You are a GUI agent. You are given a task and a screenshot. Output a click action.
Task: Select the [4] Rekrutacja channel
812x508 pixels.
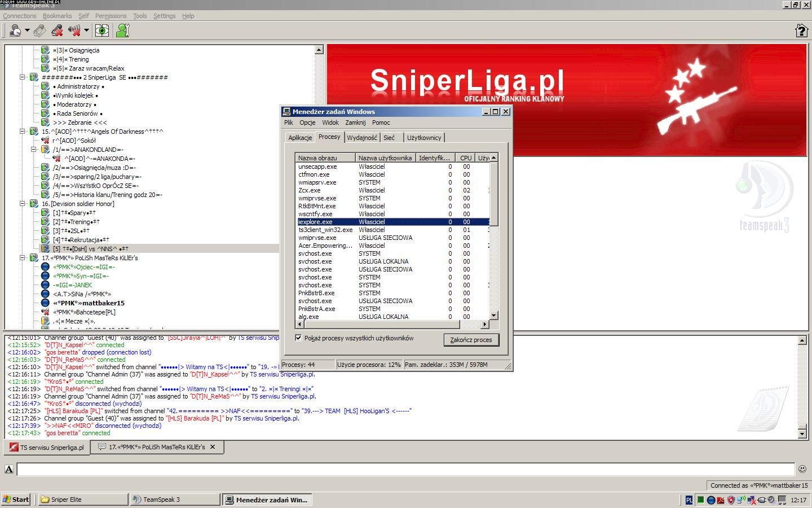[81, 240]
